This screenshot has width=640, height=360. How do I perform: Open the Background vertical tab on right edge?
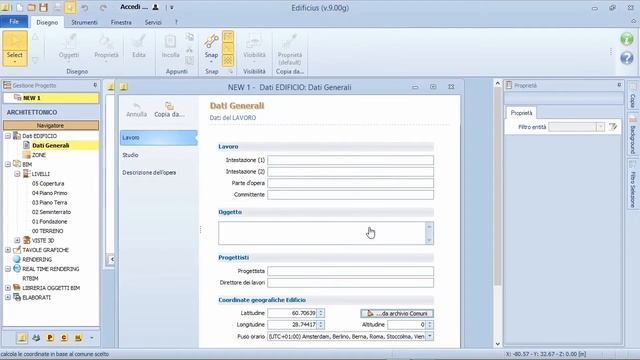[x=633, y=135]
